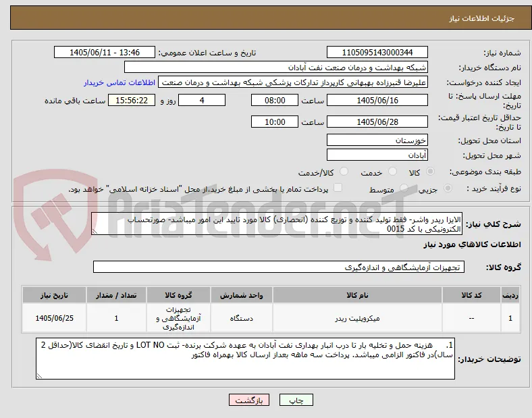Screen dimensions: 532x418
Task: Select the متوسط purchase type radio
Action: [404, 188]
